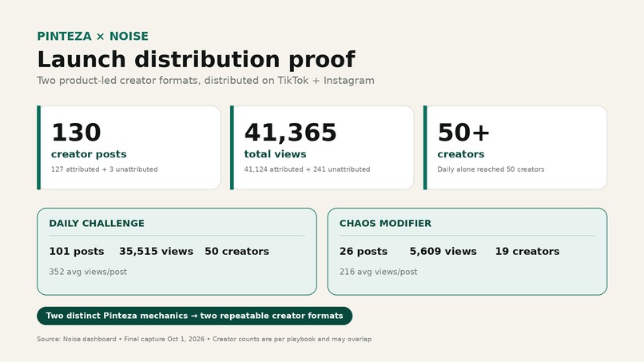The width and height of the screenshot is (644, 362).
Task: Select '26 posts' in Chaos Modifier
Action: (364, 252)
